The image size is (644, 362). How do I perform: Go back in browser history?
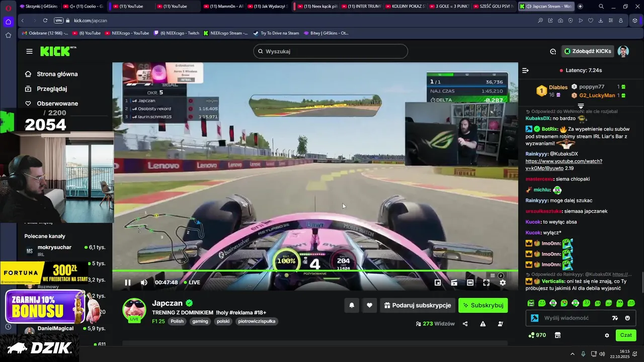[23, 21]
